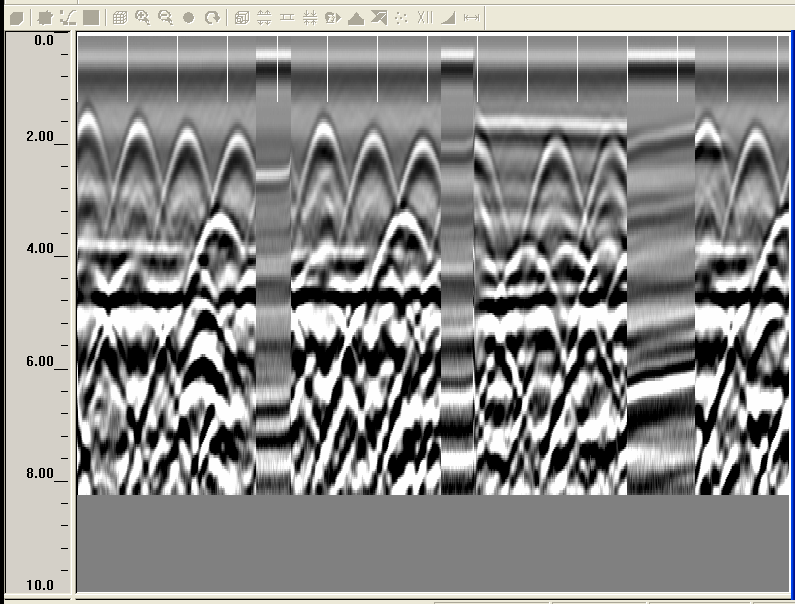
Task: Click the zoom in magnifier icon
Action: coord(142,18)
